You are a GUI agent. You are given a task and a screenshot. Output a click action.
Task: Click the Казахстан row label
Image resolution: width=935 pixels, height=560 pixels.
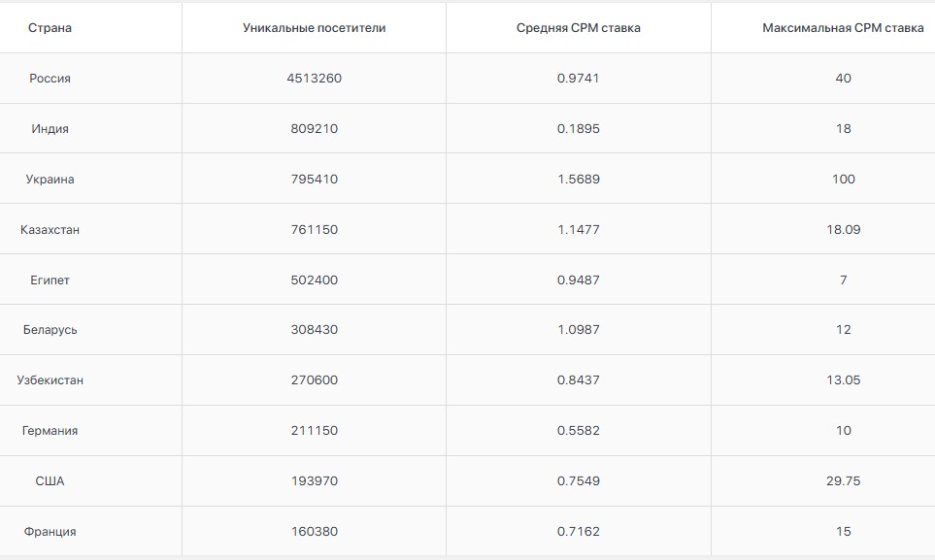pos(50,230)
